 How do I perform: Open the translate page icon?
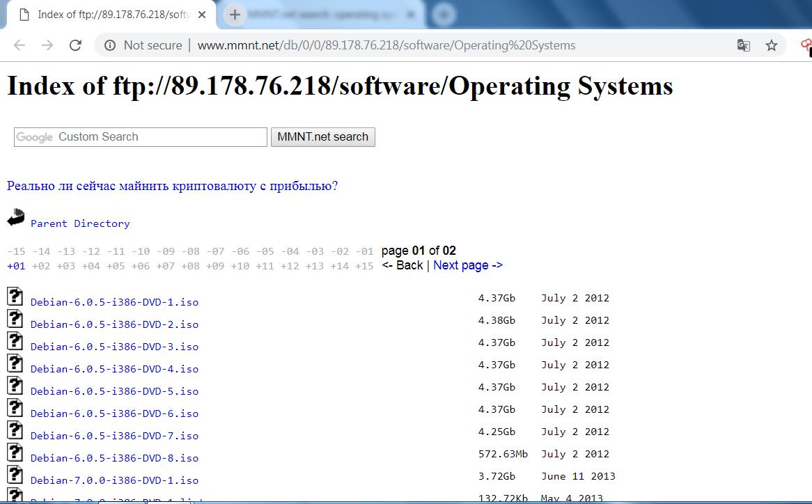(744, 45)
